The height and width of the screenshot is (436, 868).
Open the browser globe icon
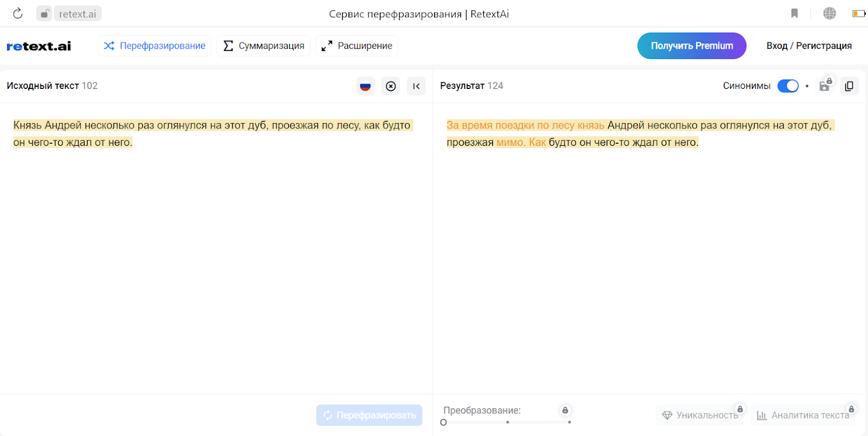829,14
